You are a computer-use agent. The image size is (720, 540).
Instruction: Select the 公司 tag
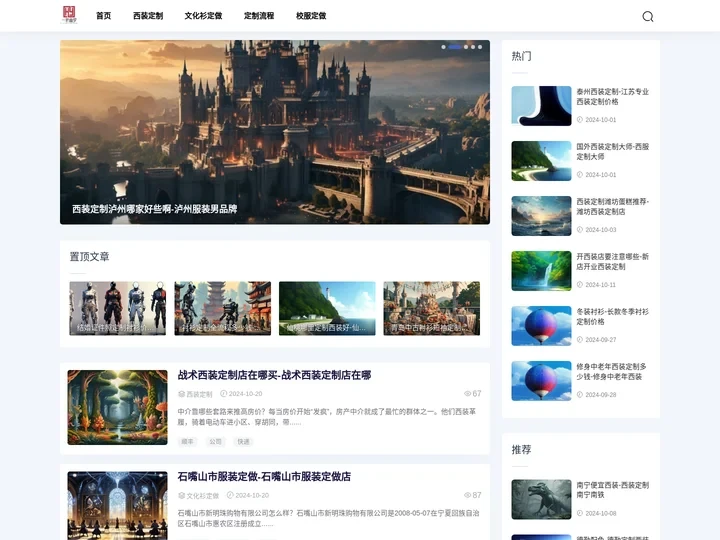coord(215,442)
